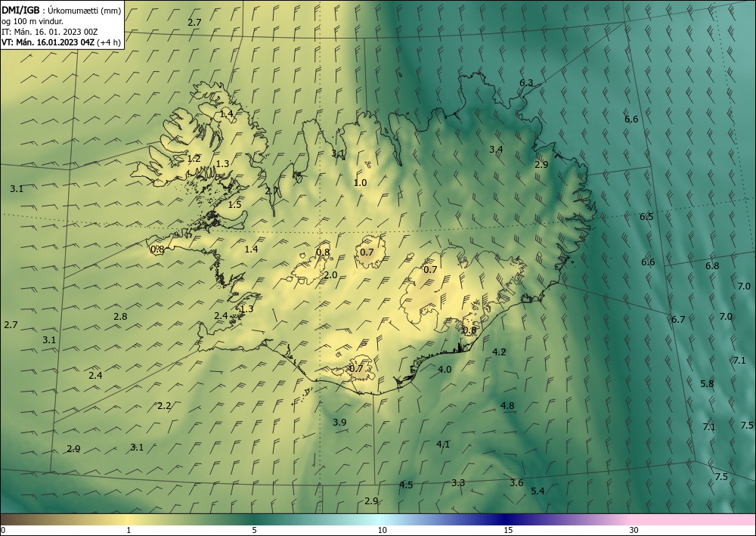Click the 2.2 value southwest of Iceland
The width and height of the screenshot is (756, 536).
pos(164,406)
